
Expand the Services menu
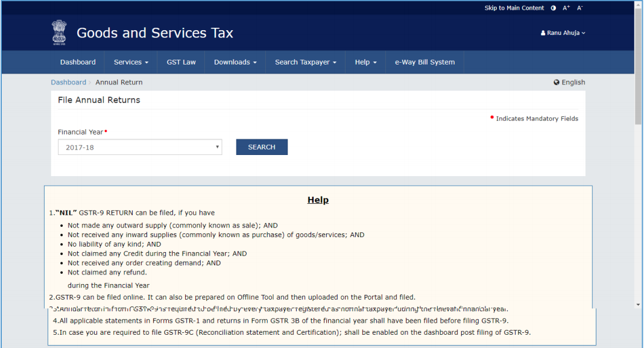tap(131, 62)
